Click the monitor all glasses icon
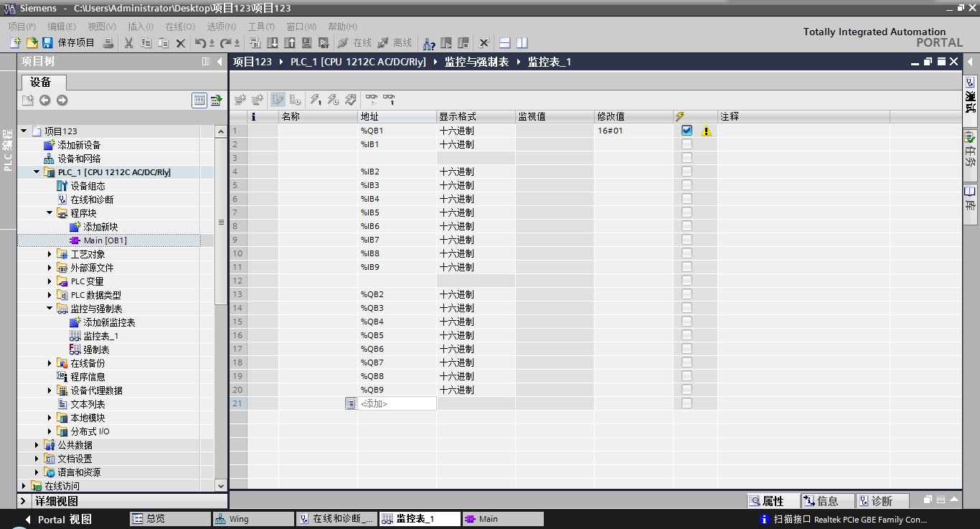Screen dimensions: 980x529 371,100
